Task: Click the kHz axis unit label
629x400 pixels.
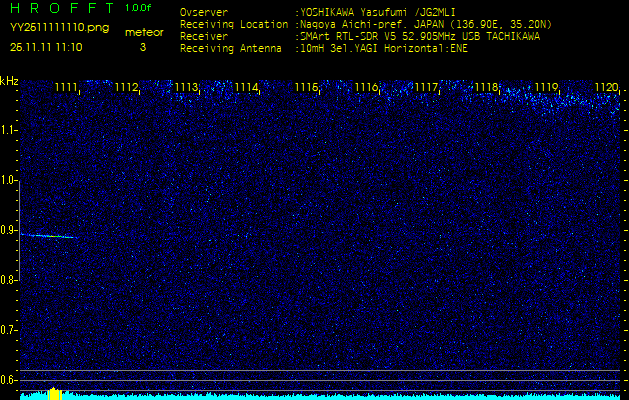Action: pos(9,81)
